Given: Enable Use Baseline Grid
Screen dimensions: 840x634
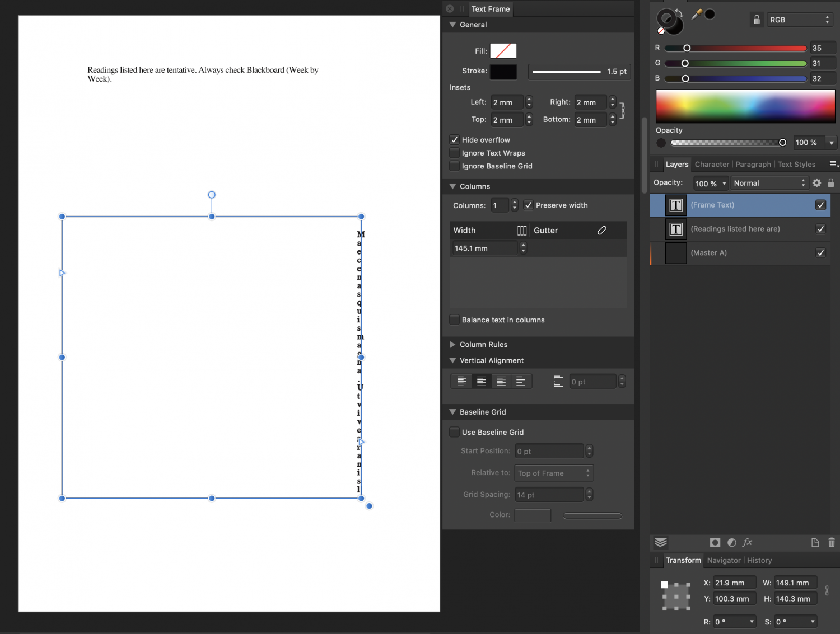Looking at the screenshot, I should pos(455,432).
